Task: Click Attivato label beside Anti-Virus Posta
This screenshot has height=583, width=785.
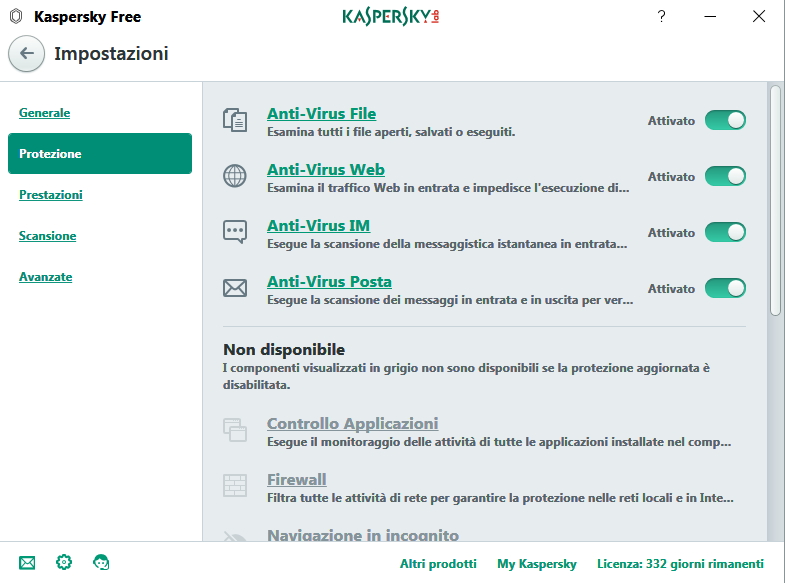Action: pyautogui.click(x=671, y=289)
